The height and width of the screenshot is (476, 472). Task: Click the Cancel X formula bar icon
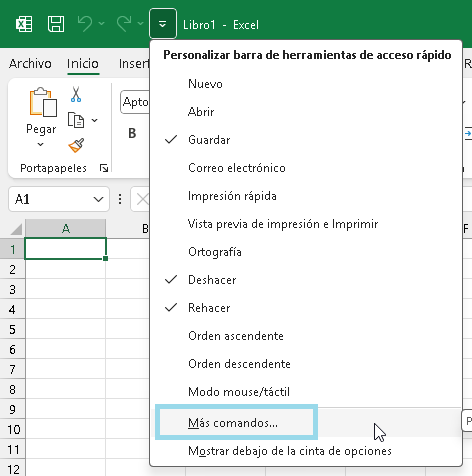pyautogui.click(x=142, y=200)
